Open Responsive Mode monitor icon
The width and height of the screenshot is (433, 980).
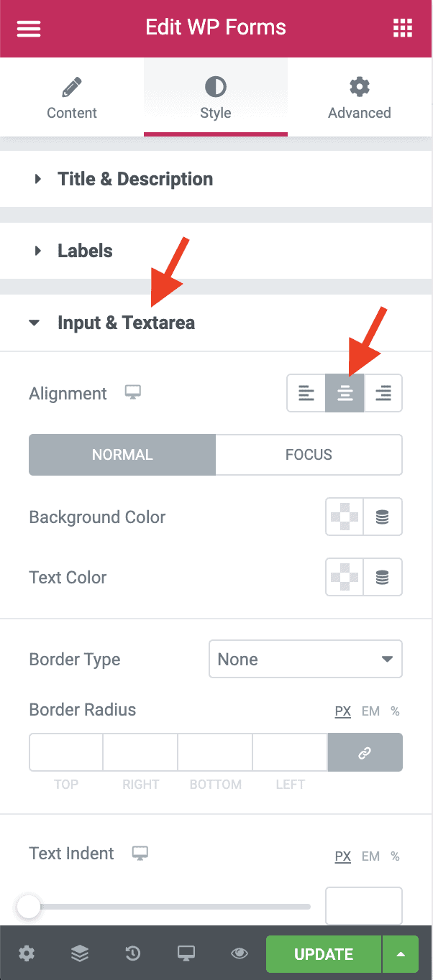click(x=186, y=953)
